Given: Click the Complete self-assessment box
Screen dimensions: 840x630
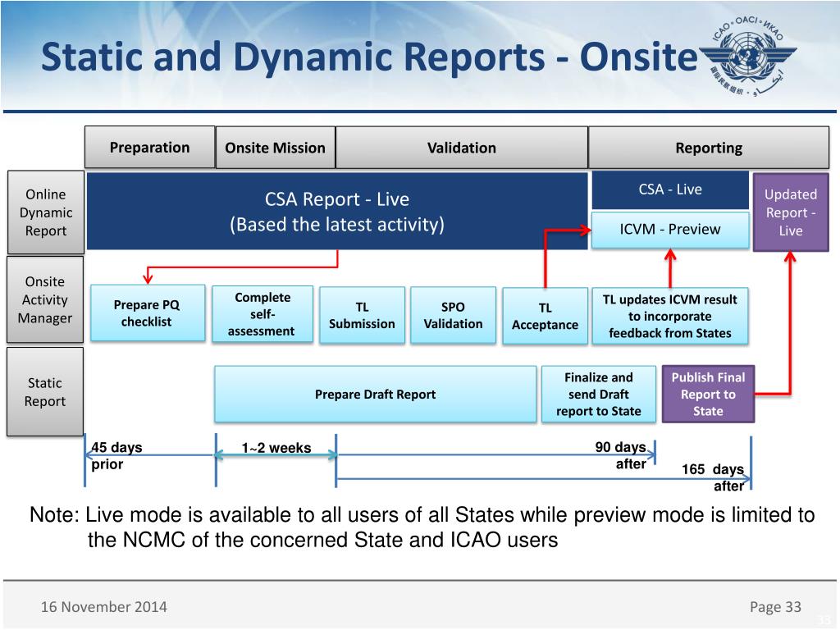Looking at the screenshot, I should (x=262, y=314).
